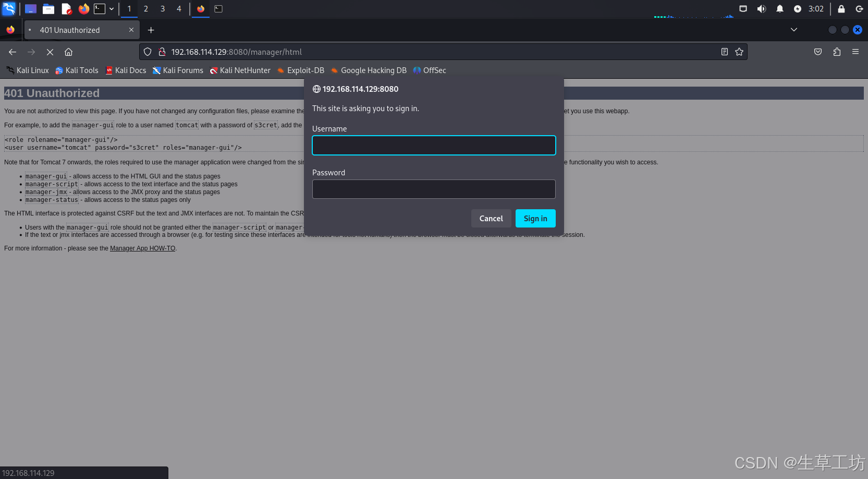Open the volume control speaker icon

761,9
